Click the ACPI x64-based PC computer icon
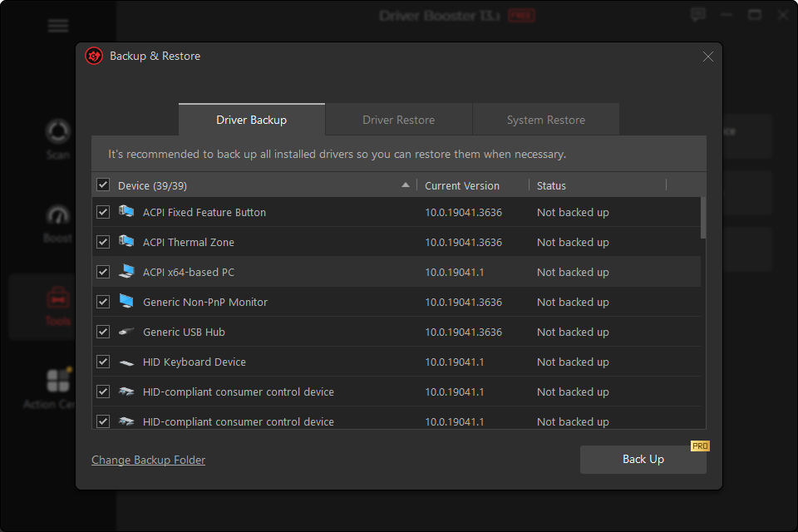Image resolution: width=798 pixels, height=532 pixels. (126, 272)
